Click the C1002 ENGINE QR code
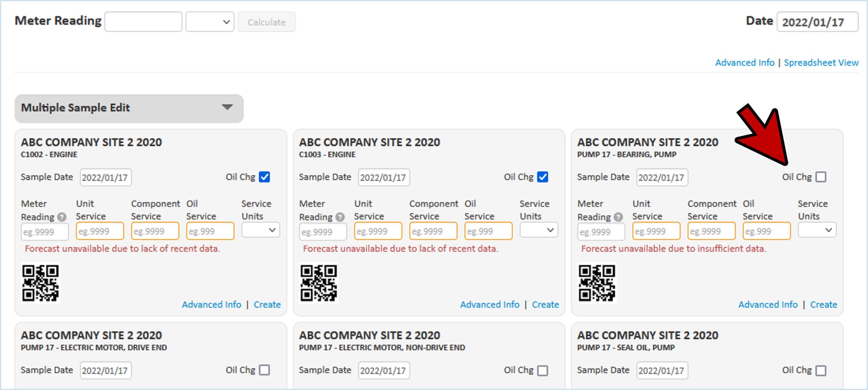 click(40, 283)
